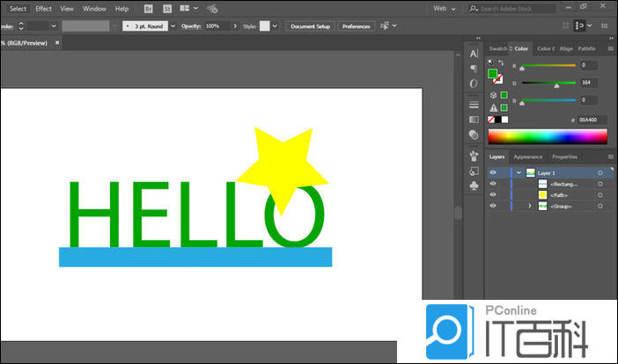
Task: Hide Layer 1 using its eye icon
Action: 493,173
